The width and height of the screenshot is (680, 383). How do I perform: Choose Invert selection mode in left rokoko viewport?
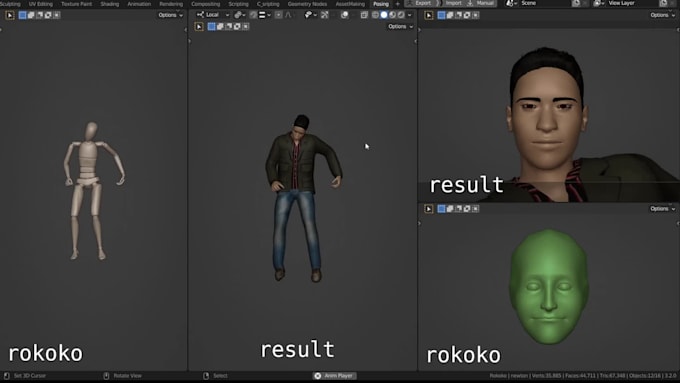point(48,15)
